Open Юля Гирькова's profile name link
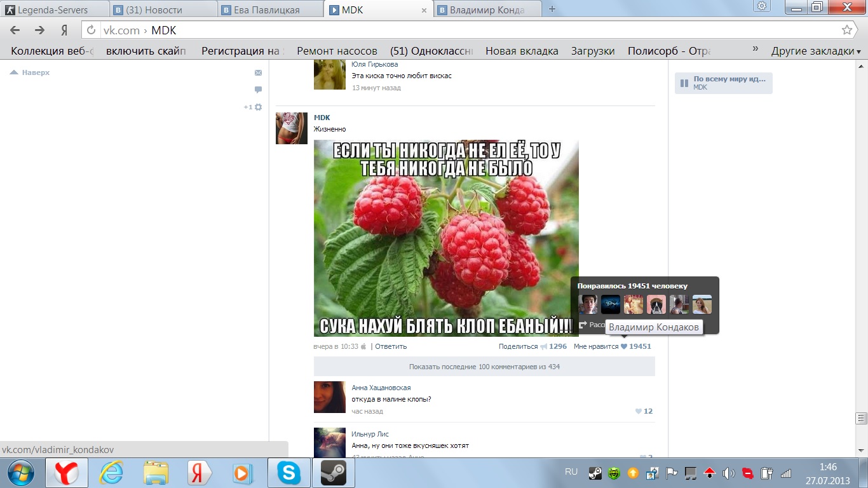The image size is (868, 488). 375,64
